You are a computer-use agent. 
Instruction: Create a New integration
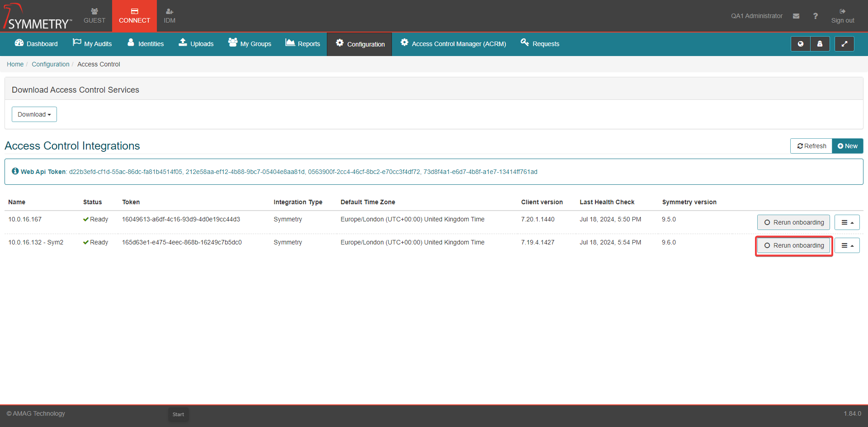tap(848, 146)
